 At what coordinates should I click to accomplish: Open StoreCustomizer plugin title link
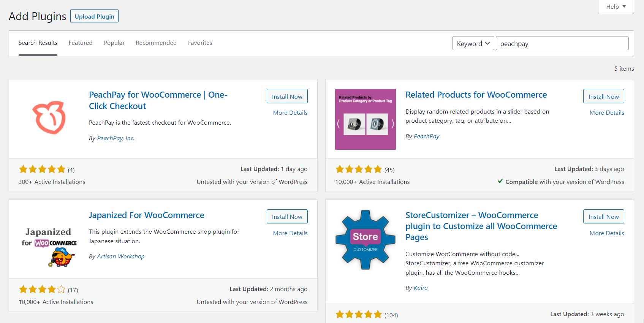tap(481, 226)
